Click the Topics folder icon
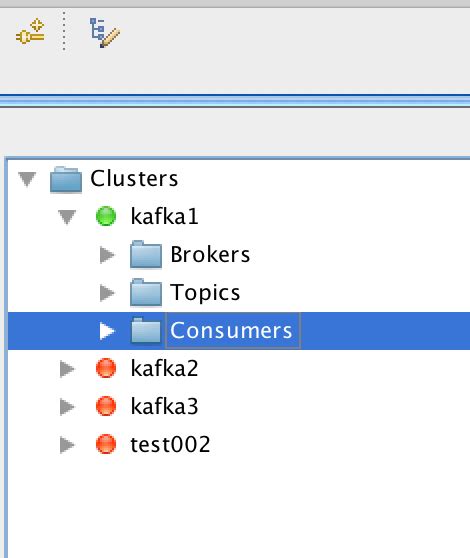 coord(146,293)
